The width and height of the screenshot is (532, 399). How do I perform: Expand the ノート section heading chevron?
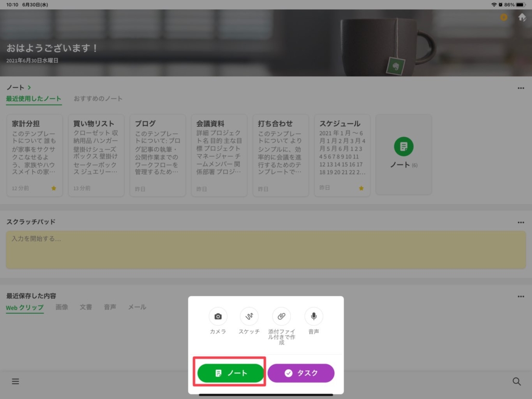29,87
